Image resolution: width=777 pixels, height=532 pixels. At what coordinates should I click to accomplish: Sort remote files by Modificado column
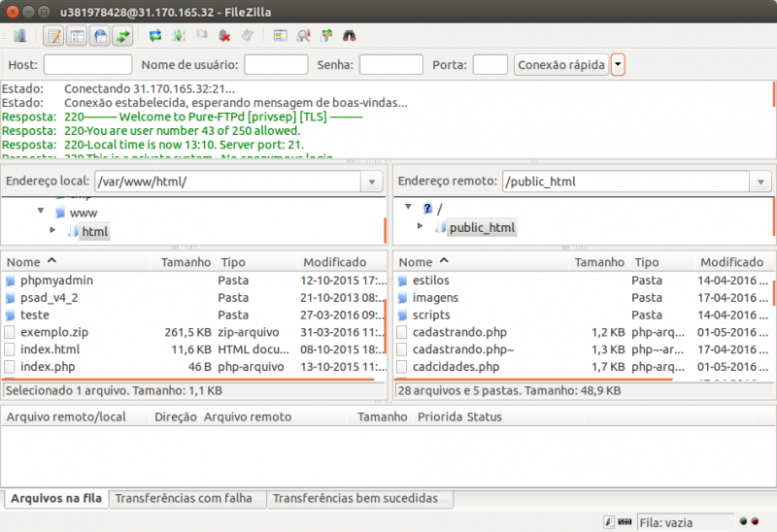[x=731, y=262]
